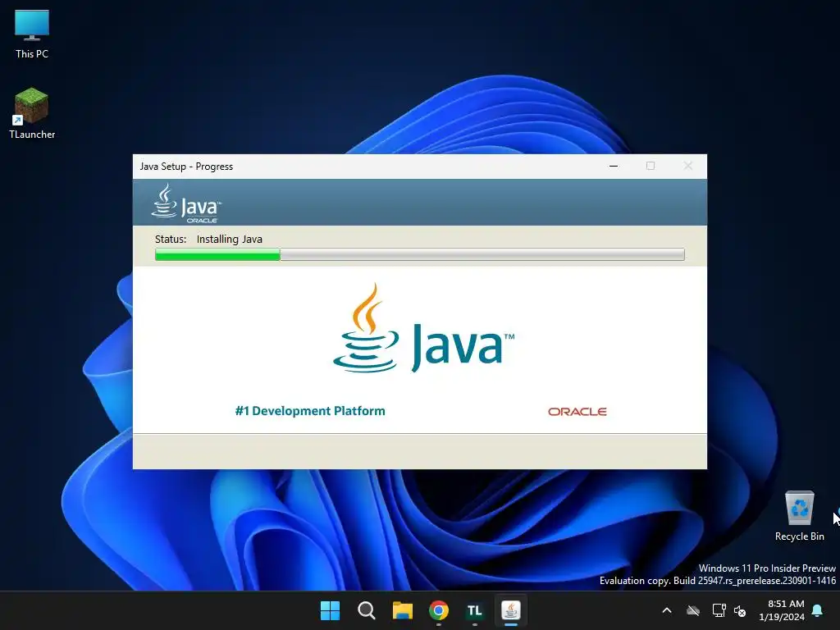Screen dimensions: 840x630
Task: Switch to the TL launcher taskbar app
Action: [475, 610]
